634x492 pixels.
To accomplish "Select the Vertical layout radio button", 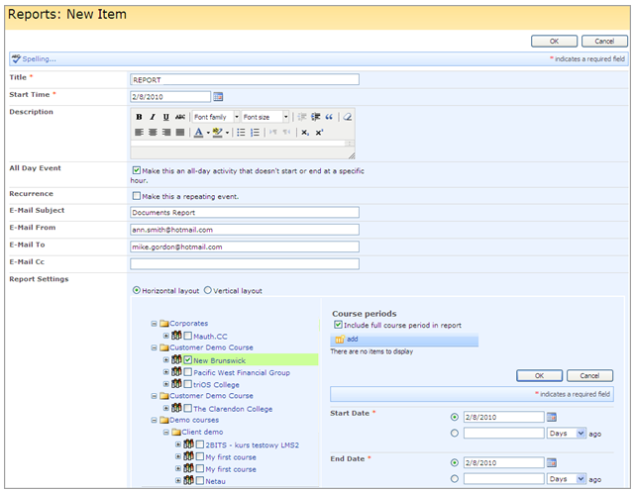I will [x=208, y=290].
